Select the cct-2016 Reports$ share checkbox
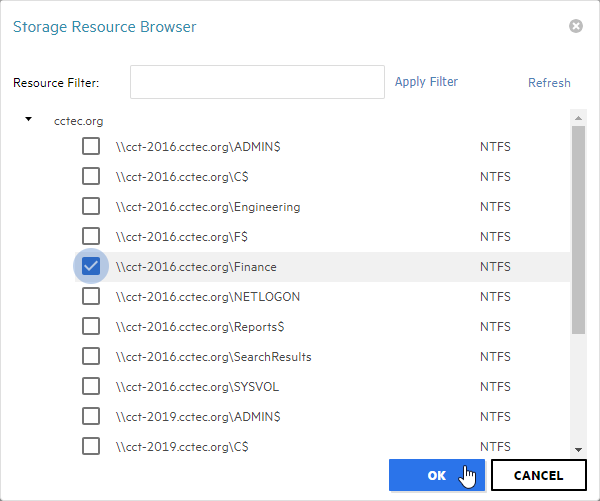Viewport: 600px width, 501px height. (91, 326)
